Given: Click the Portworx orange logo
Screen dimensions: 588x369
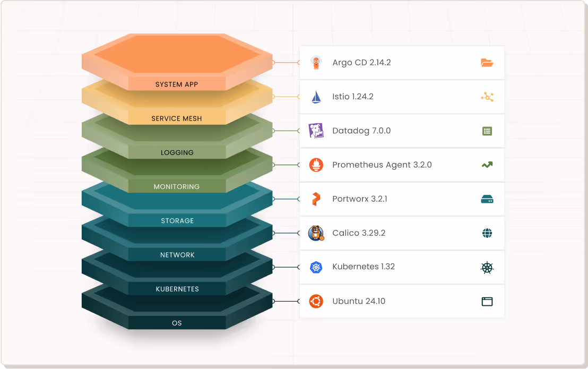Looking at the screenshot, I should point(316,199).
